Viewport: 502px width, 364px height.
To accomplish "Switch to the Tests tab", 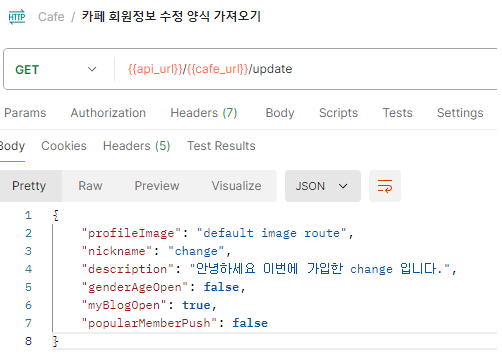I will pos(397,113).
